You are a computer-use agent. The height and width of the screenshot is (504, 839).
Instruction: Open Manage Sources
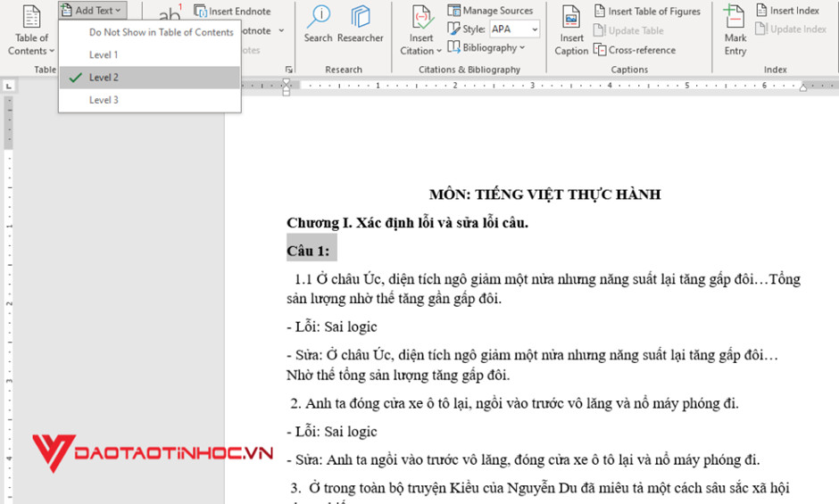pyautogui.click(x=490, y=10)
